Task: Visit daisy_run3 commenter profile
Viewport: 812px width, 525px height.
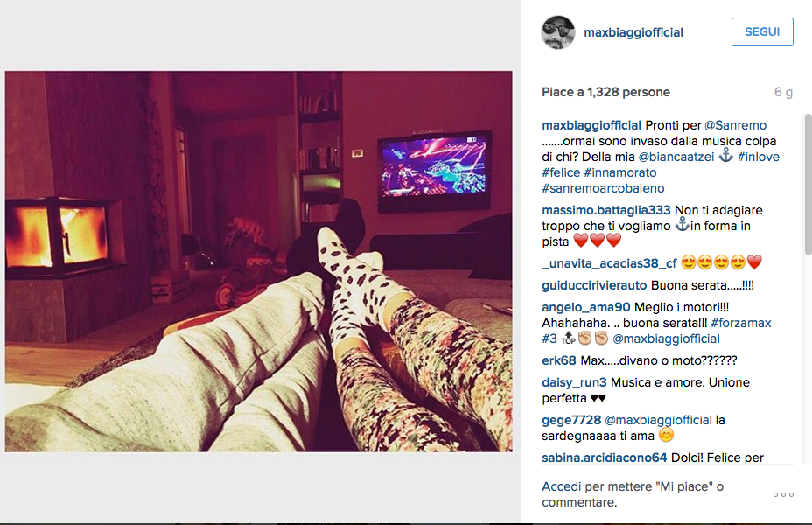Action: coord(574,382)
